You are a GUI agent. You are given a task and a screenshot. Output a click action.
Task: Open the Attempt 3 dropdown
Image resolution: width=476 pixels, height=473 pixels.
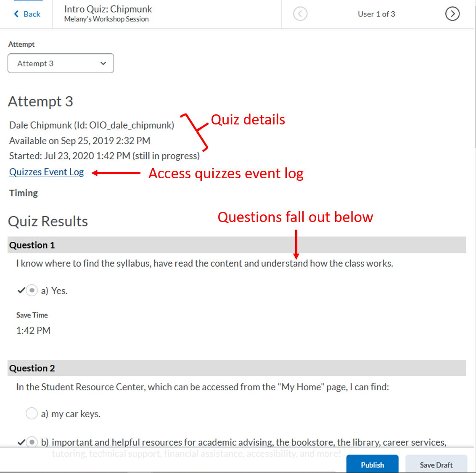(x=61, y=63)
